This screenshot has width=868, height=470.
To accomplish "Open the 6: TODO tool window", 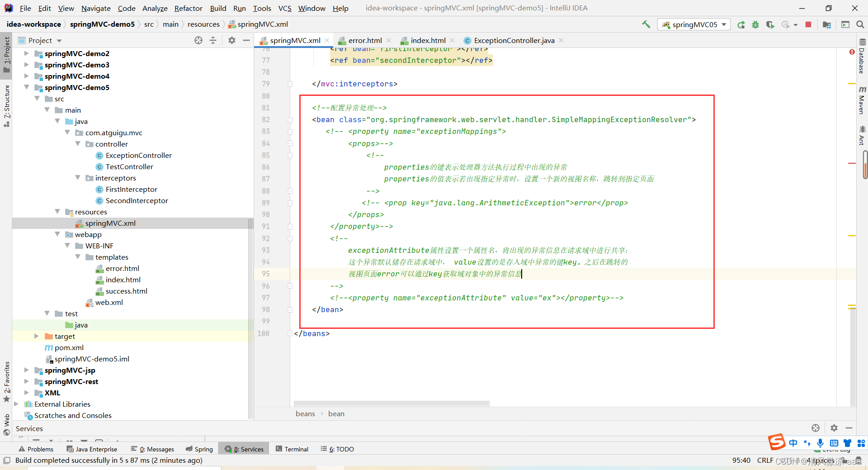I will 337,449.
